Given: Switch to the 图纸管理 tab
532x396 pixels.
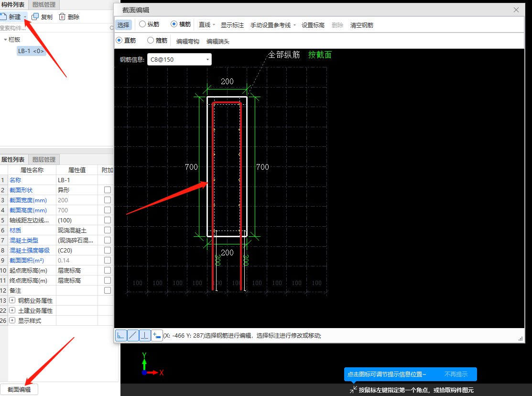Looking at the screenshot, I should [x=44, y=5].
